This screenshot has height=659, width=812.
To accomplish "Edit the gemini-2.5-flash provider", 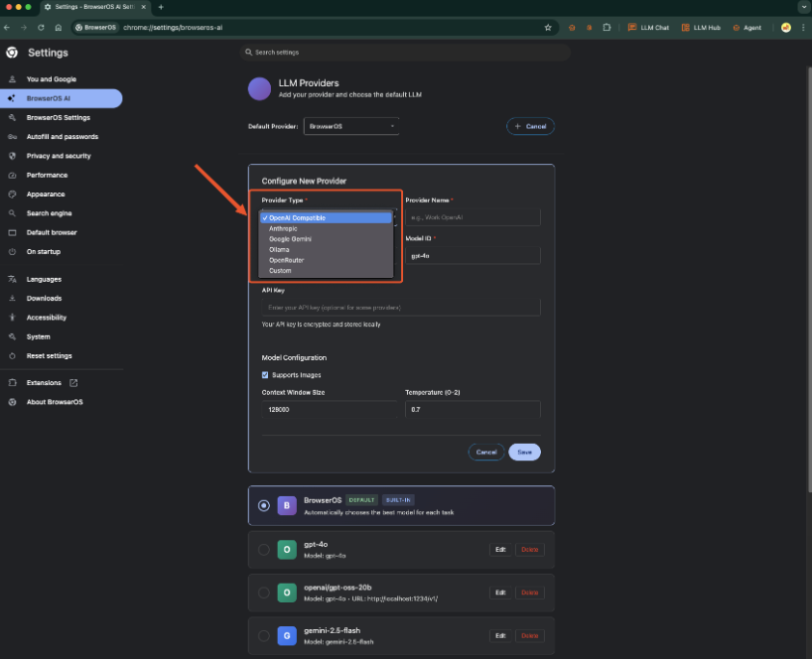I will (x=500, y=636).
